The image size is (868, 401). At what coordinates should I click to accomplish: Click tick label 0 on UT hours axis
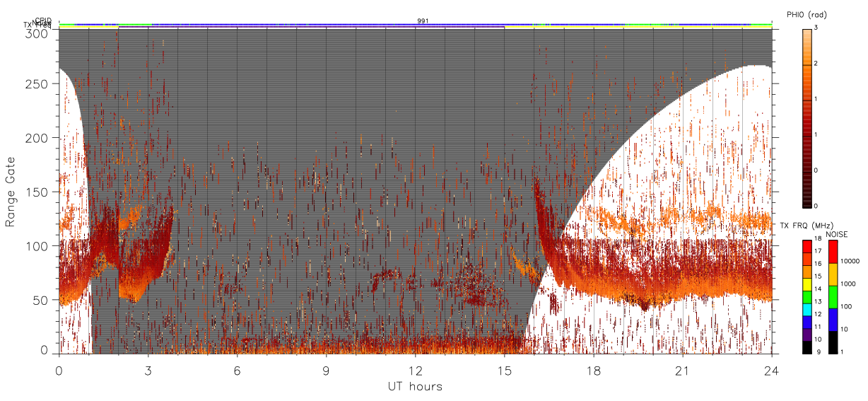59,370
